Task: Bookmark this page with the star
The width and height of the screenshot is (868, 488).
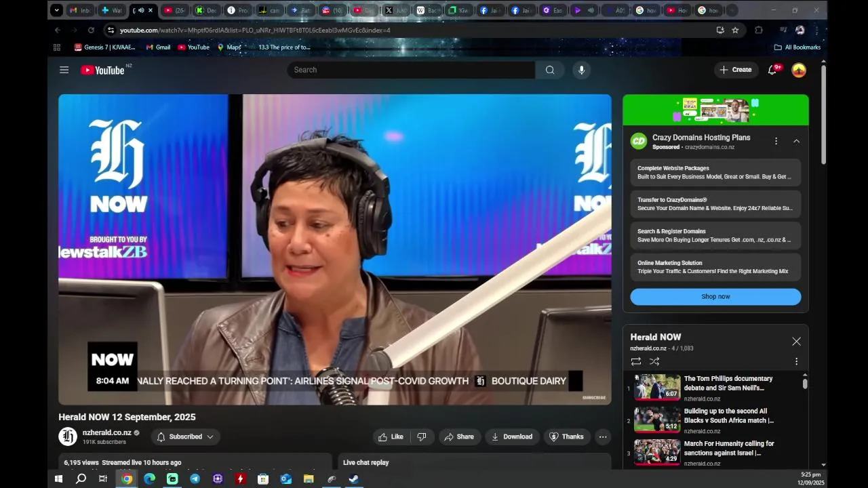Action: tap(735, 30)
